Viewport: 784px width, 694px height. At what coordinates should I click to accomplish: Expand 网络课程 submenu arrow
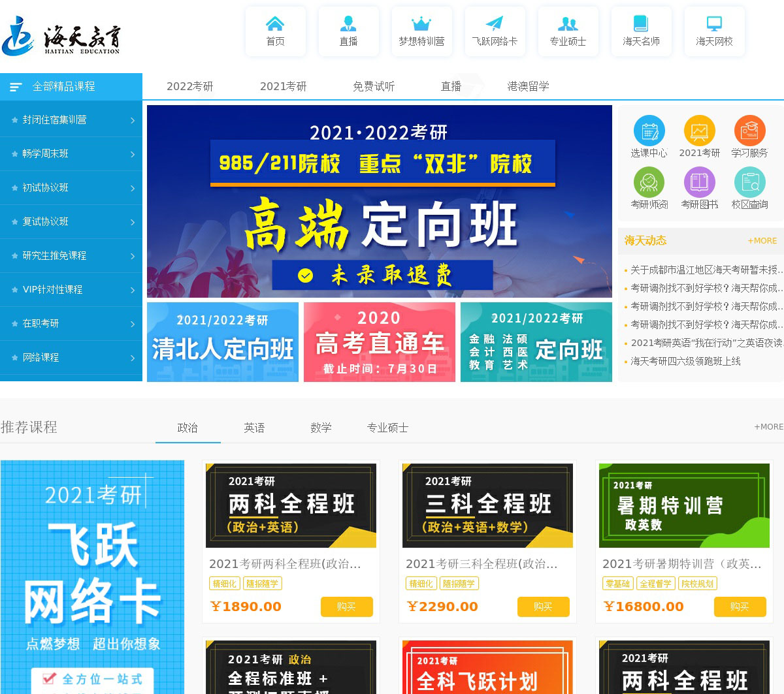(x=133, y=358)
